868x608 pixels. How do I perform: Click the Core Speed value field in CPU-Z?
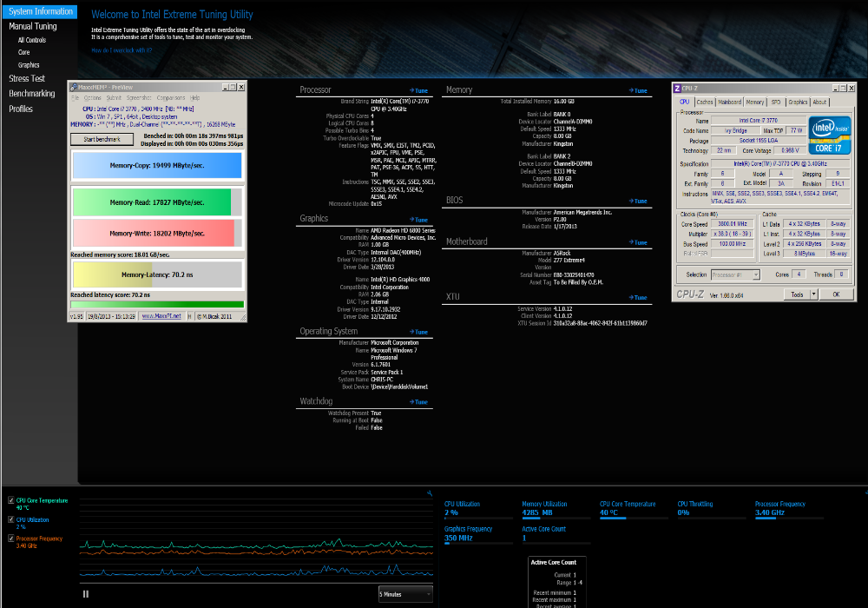pos(733,224)
